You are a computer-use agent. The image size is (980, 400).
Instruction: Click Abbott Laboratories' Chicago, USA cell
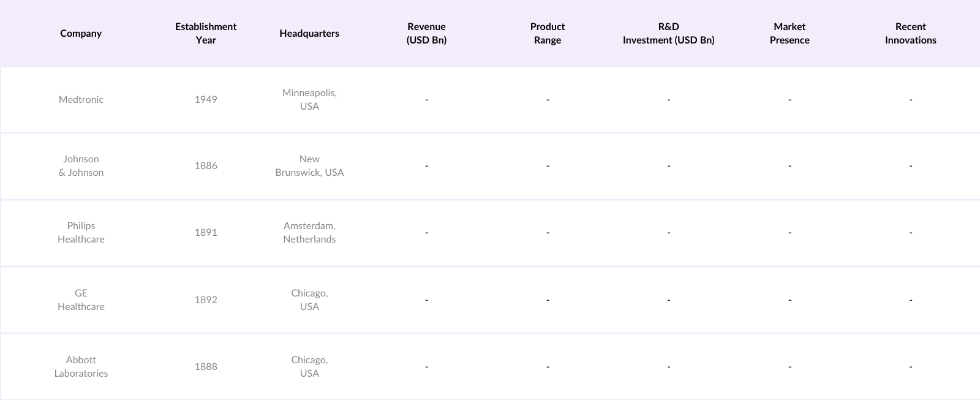309,366
